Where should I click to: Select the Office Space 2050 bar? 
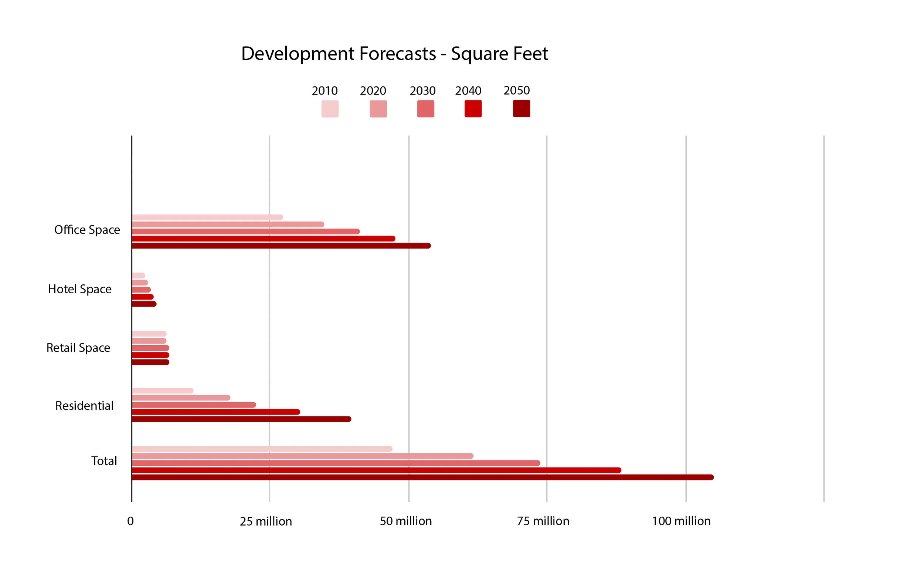[282, 246]
